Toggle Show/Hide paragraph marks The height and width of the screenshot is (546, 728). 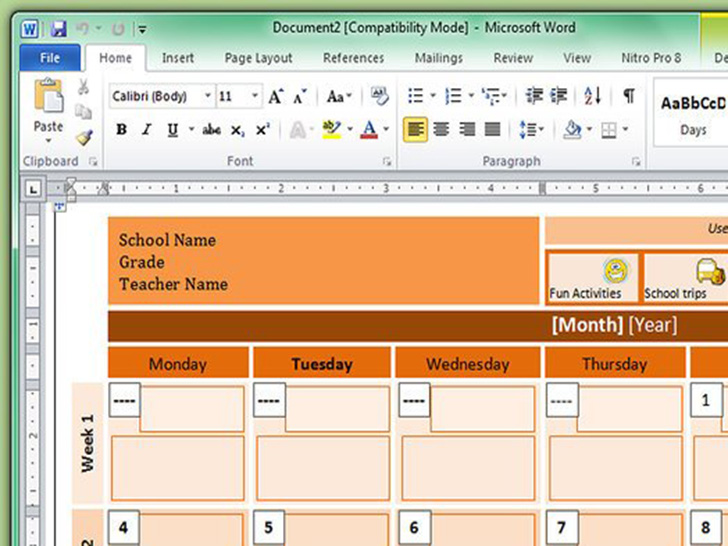pyautogui.click(x=629, y=96)
